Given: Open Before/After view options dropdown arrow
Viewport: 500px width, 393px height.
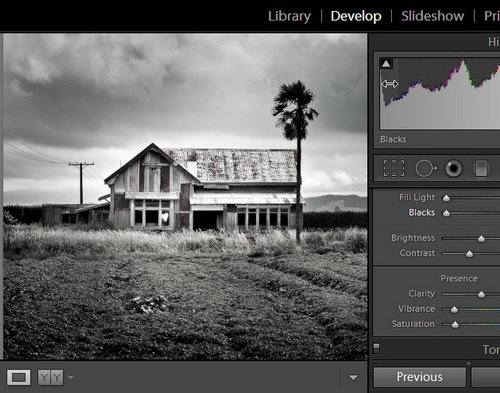Looking at the screenshot, I should [x=71, y=378].
